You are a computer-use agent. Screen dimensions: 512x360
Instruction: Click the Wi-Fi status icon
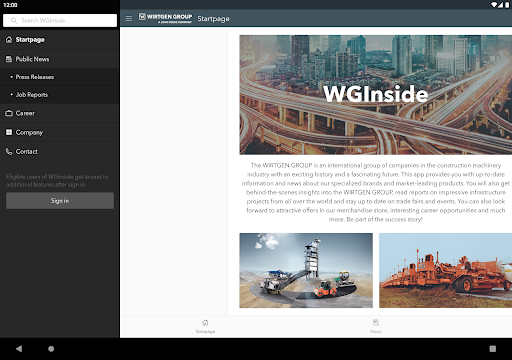(494, 4)
